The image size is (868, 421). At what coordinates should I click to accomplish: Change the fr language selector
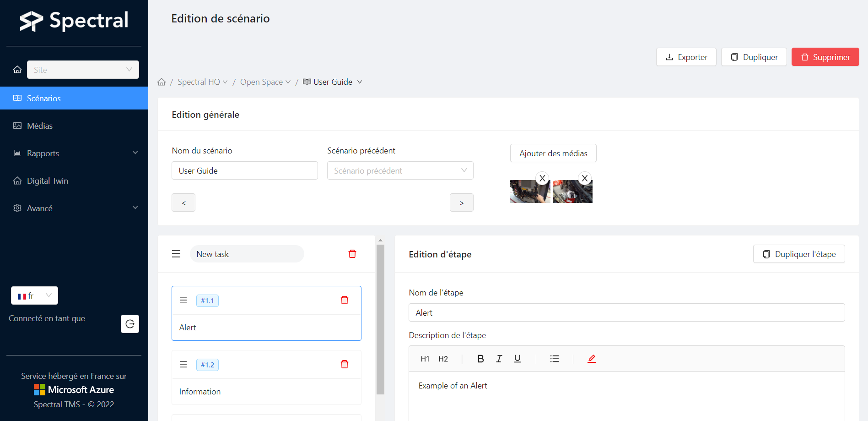pyautogui.click(x=34, y=295)
